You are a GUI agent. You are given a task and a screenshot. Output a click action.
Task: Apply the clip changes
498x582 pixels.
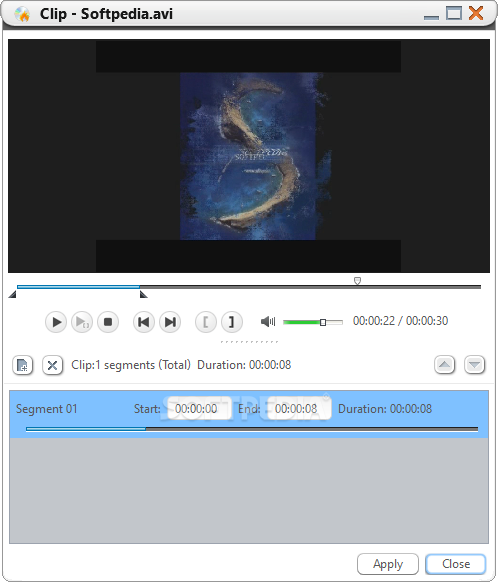(388, 564)
